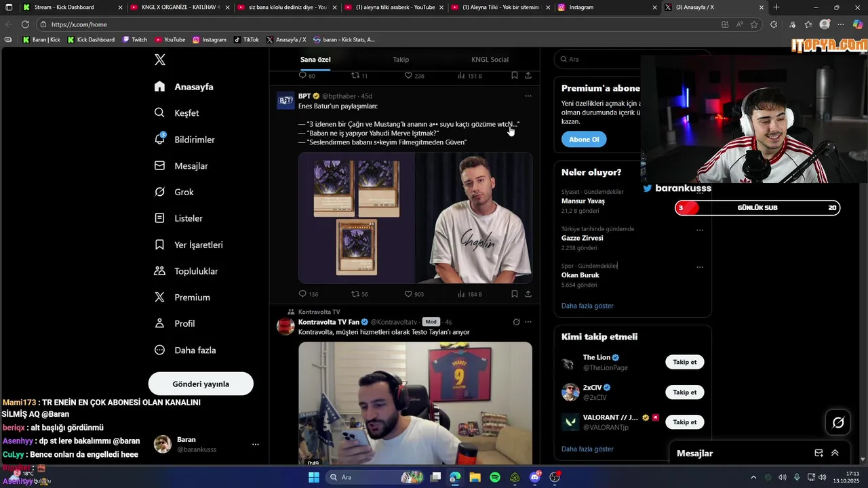Open Keşfet search page
868x488 pixels.
click(176, 113)
